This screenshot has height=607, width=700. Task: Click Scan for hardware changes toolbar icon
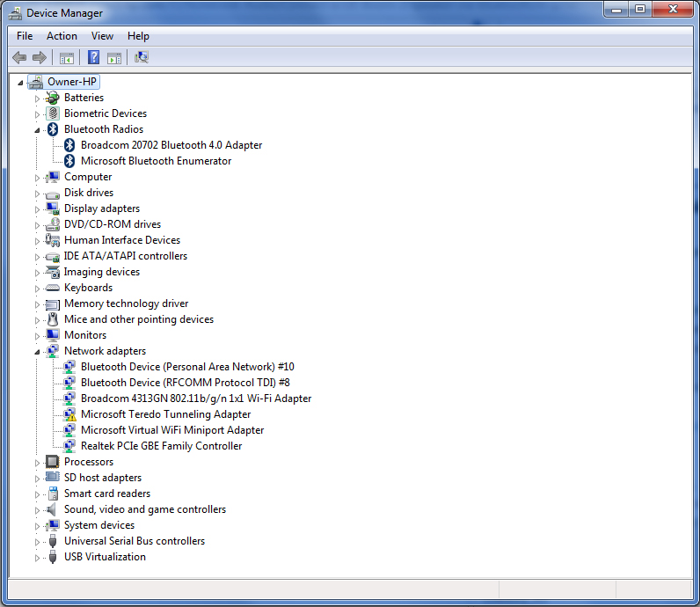coord(142,57)
